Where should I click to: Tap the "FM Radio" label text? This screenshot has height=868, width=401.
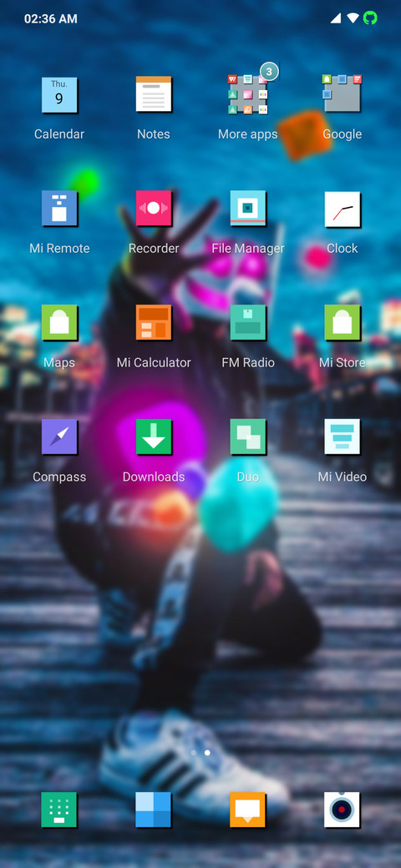248,362
